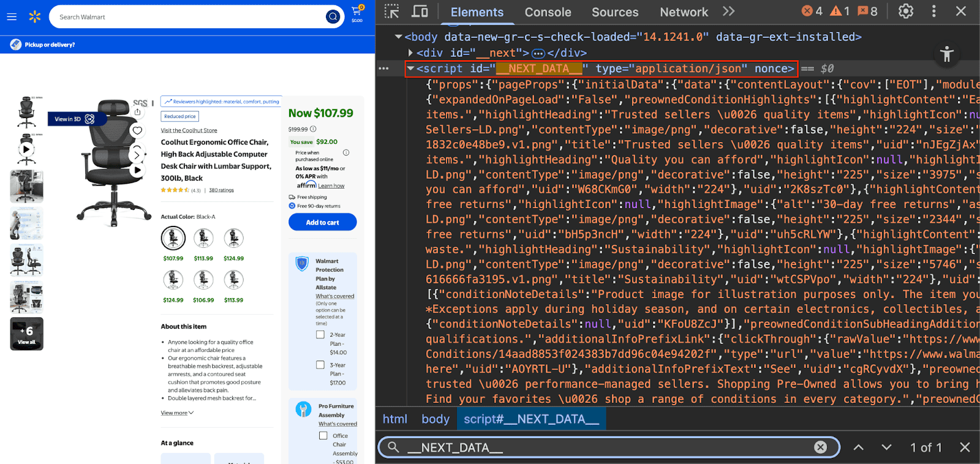Check the 2-Year Plan $14.00 option
This screenshot has width=980, height=464.
(320, 335)
